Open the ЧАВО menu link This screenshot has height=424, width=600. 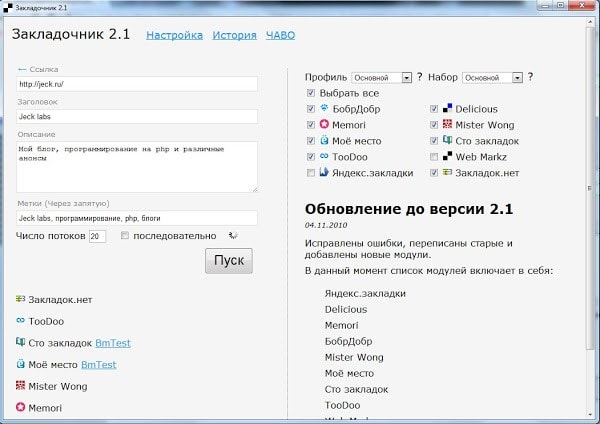[280, 35]
